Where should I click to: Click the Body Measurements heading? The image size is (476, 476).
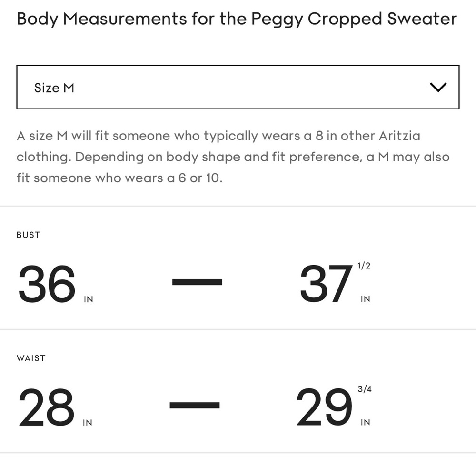point(237,19)
